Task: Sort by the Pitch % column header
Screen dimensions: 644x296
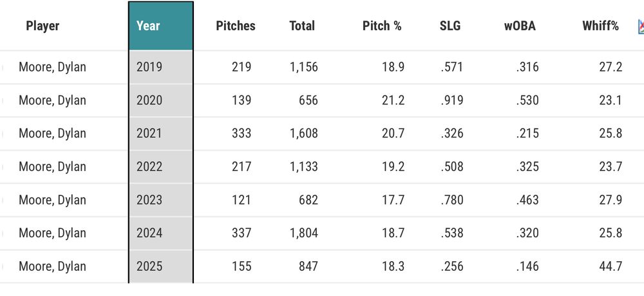Action: (x=382, y=26)
